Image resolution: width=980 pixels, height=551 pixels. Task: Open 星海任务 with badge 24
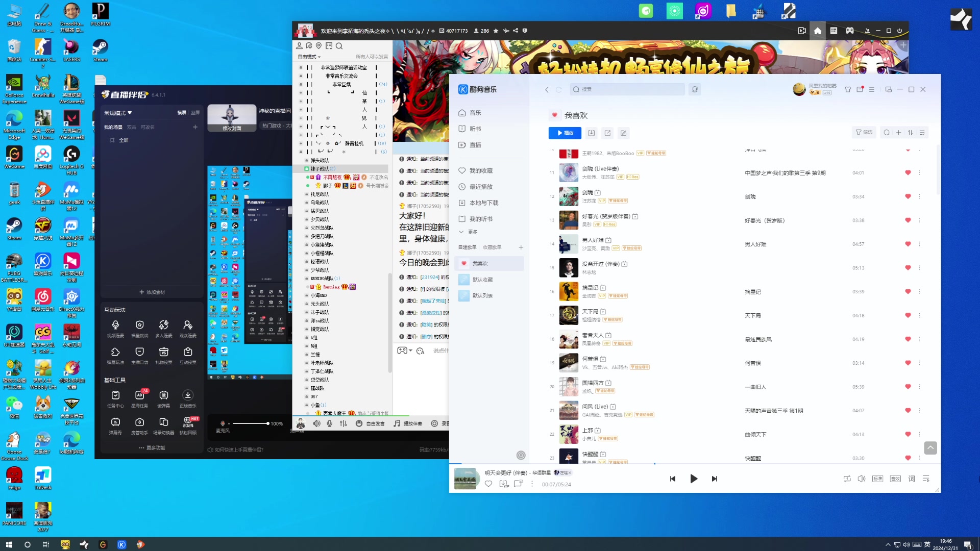(x=139, y=399)
